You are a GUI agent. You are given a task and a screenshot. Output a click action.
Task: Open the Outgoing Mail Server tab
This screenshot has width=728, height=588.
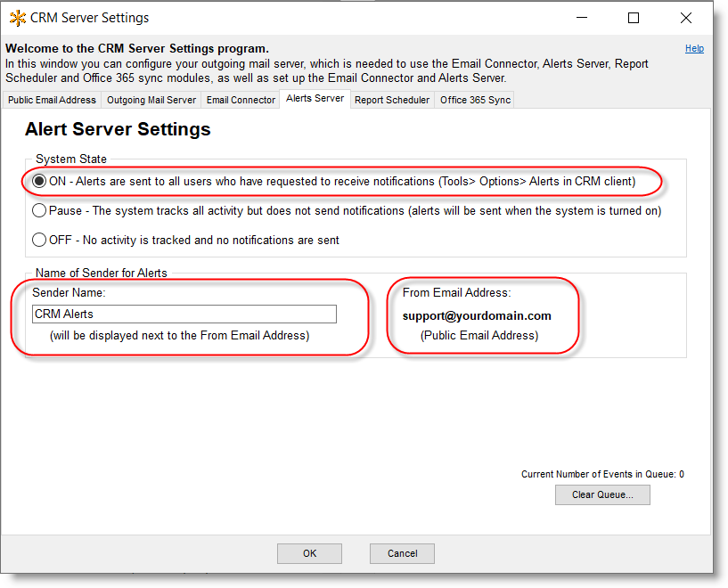[x=151, y=100]
